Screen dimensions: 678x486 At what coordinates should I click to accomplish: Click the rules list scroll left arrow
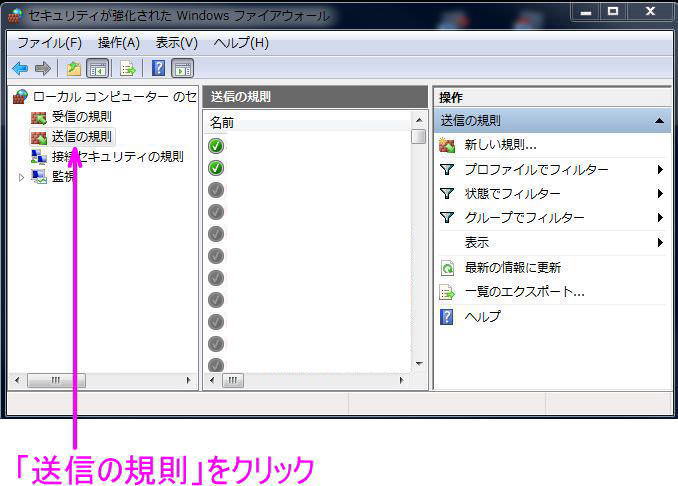(x=212, y=380)
